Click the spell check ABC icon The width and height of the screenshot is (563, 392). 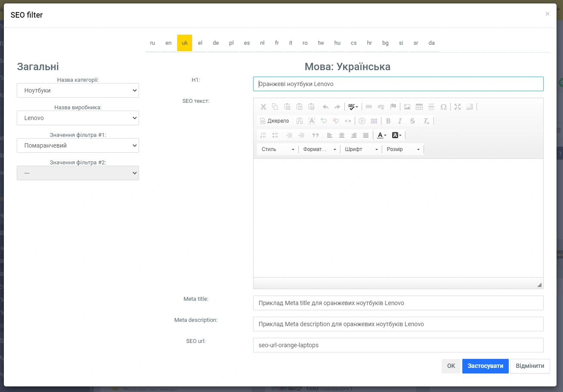353,107
